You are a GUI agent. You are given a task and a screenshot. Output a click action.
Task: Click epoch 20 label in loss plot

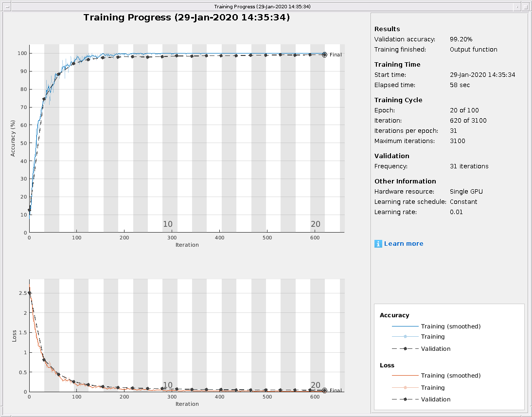coord(316,385)
